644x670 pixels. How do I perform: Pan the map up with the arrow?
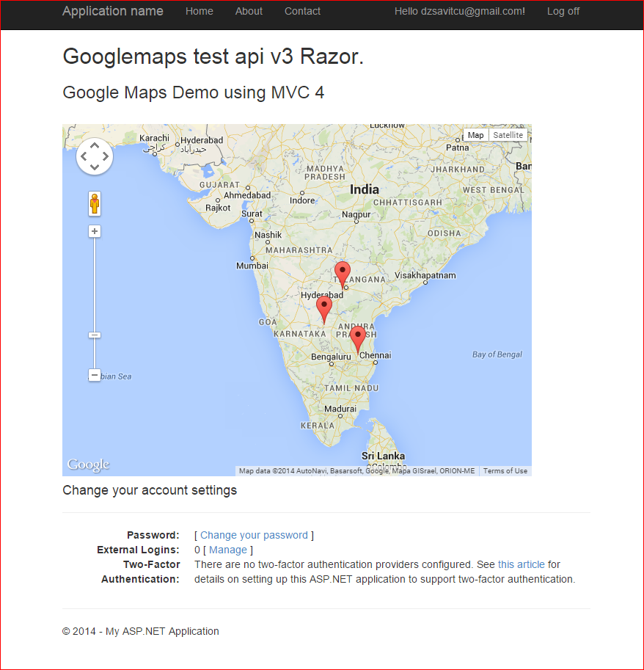(95, 146)
